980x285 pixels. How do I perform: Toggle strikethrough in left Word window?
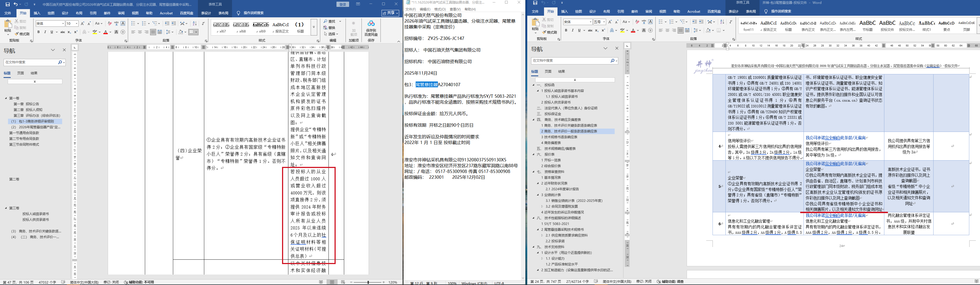[x=62, y=32]
